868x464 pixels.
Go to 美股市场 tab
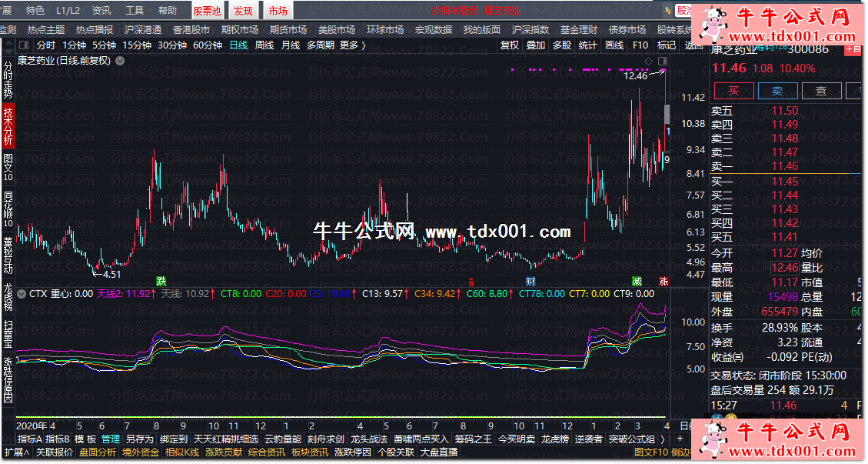(x=337, y=30)
